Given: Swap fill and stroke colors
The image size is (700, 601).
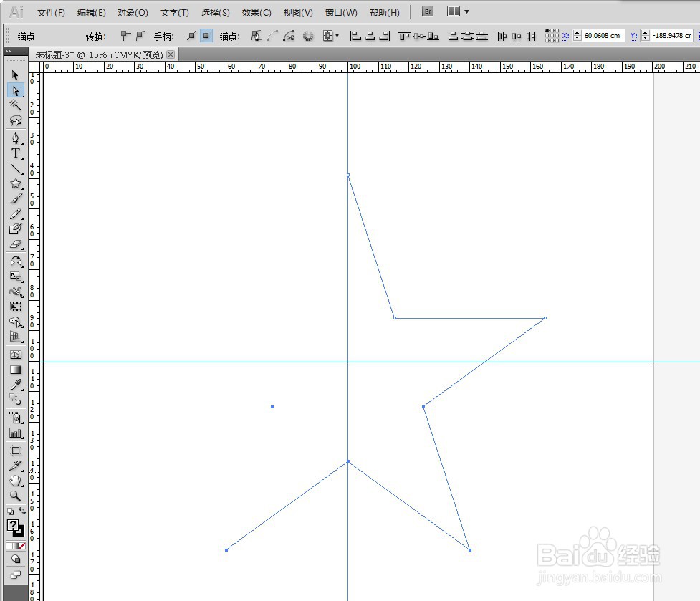Looking at the screenshot, I should click(22, 511).
